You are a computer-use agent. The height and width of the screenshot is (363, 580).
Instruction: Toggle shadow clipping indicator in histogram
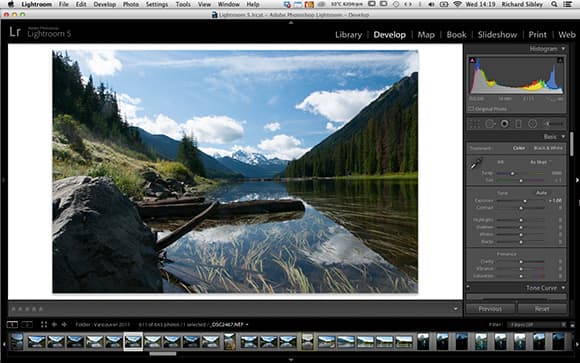472,60
